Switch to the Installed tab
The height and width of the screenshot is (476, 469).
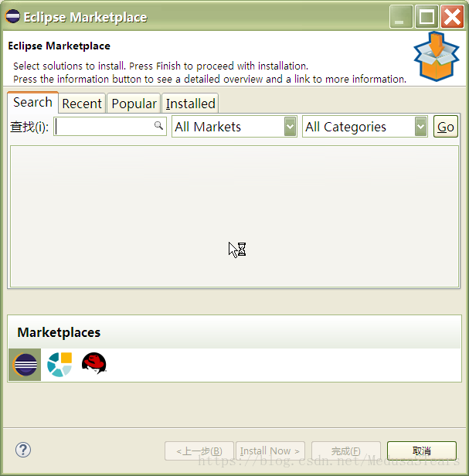point(190,104)
